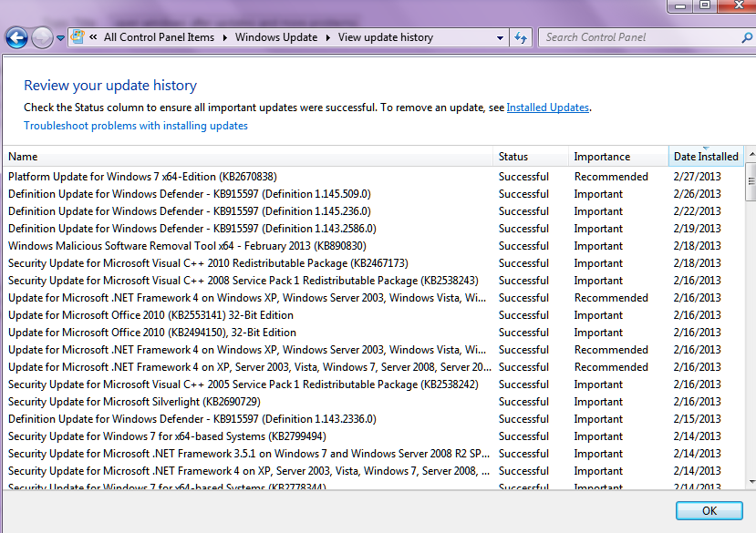Expand the double-chevron breadcrumb overflow
Image resolution: width=756 pixels, height=533 pixels.
[94, 37]
